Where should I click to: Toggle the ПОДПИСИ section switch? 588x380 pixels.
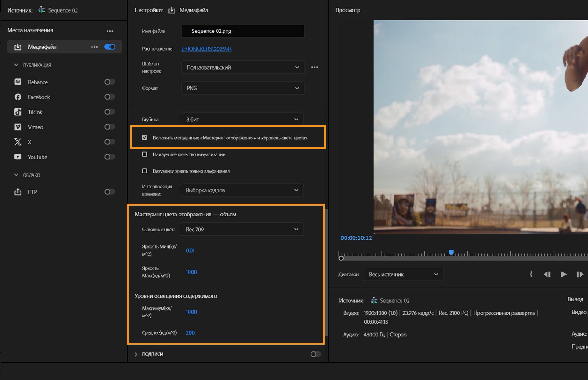coord(315,354)
